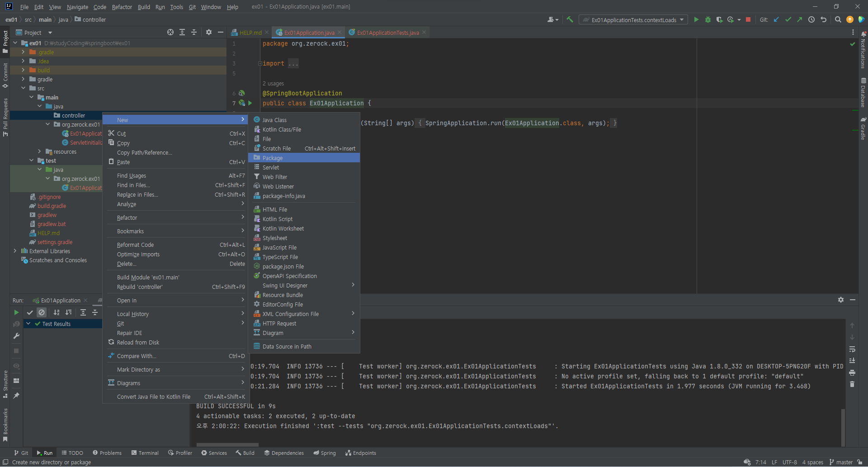The image size is (868, 467).
Task: Open Navigate menu in menu bar
Action: click(77, 7)
